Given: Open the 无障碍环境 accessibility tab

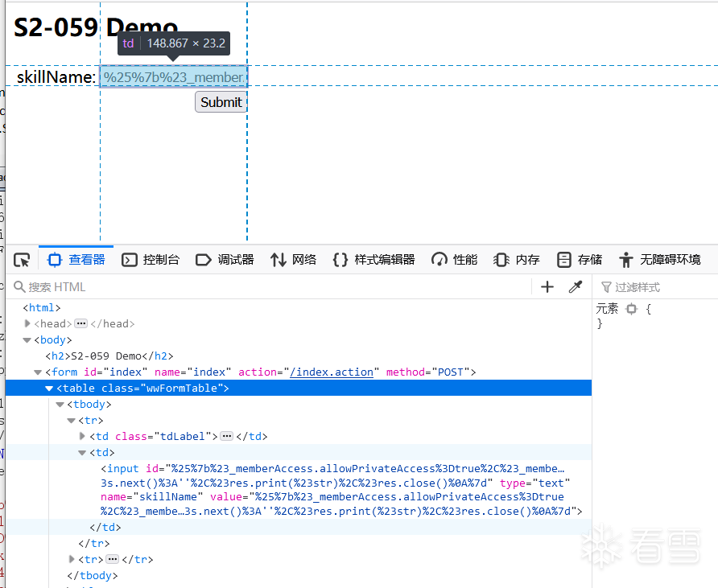Looking at the screenshot, I should click(x=660, y=260).
